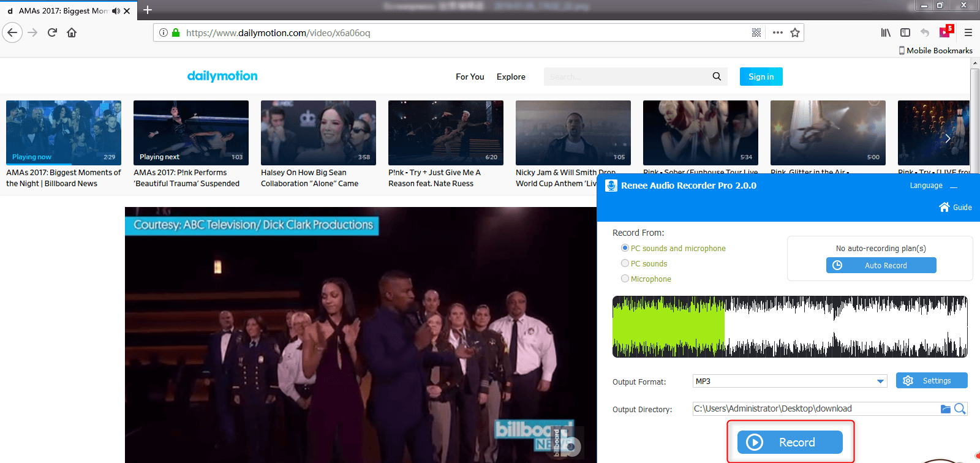This screenshot has height=463, width=980.
Task: Choose Microphone as record source
Action: click(x=625, y=279)
